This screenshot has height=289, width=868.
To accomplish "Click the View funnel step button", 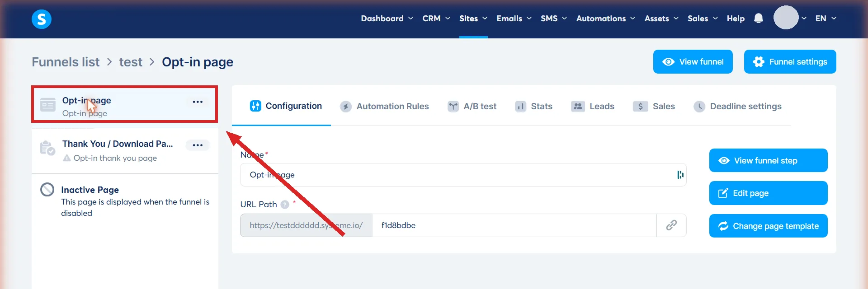I will click(768, 160).
